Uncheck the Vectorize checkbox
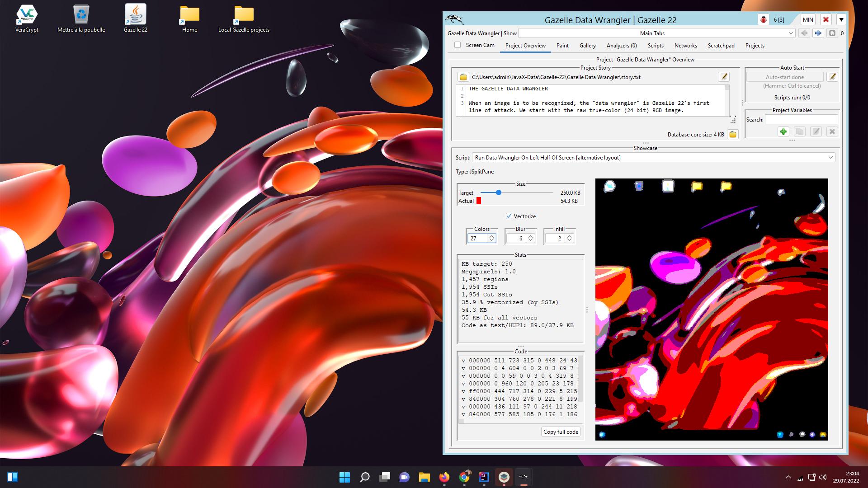The width and height of the screenshot is (868, 488). click(x=509, y=216)
